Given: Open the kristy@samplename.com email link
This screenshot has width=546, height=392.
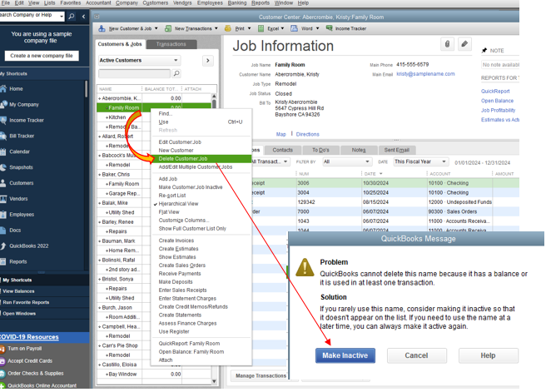Looking at the screenshot, I should click(425, 74).
